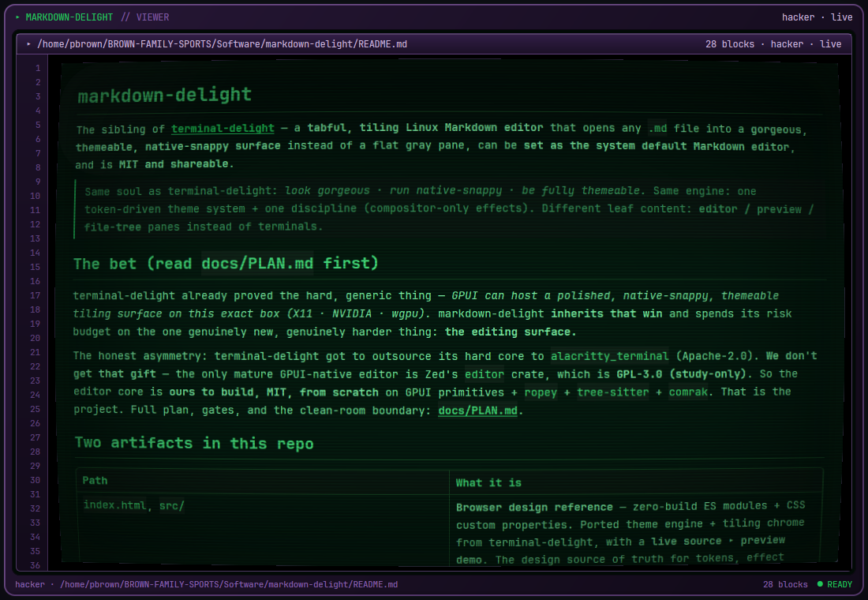Click the 'tree-sitter' inline code
868x600 pixels.
point(613,392)
